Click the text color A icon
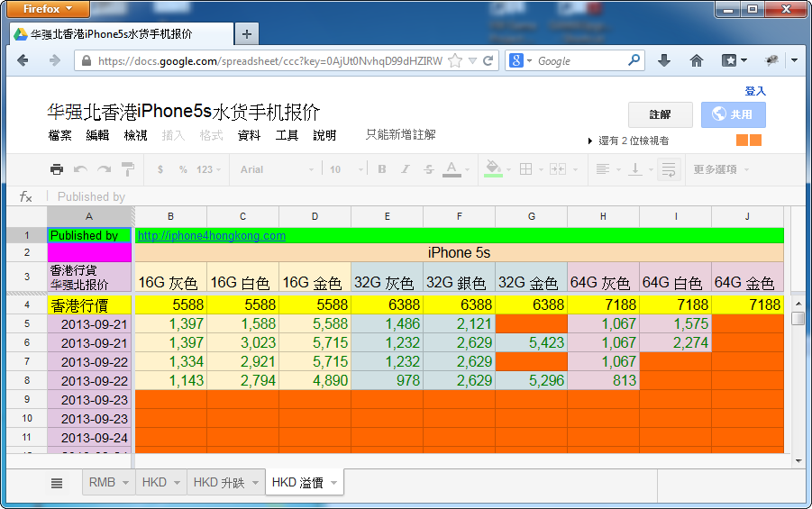This screenshot has height=509, width=812. click(452, 169)
